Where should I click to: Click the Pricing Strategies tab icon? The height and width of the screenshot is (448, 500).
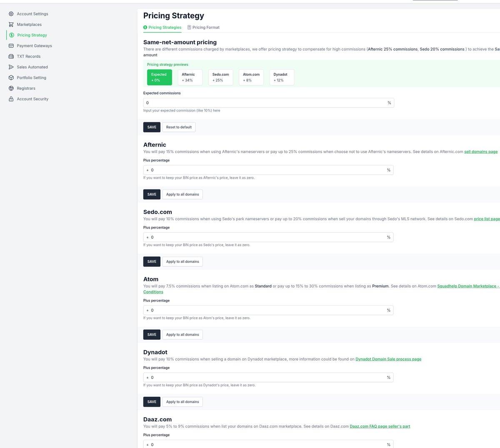coord(145,27)
